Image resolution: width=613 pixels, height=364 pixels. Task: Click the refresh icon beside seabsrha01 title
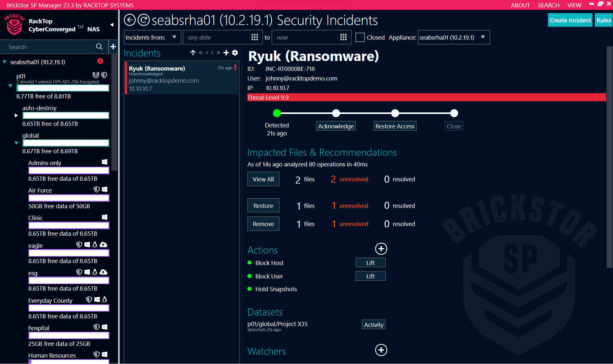tap(143, 20)
